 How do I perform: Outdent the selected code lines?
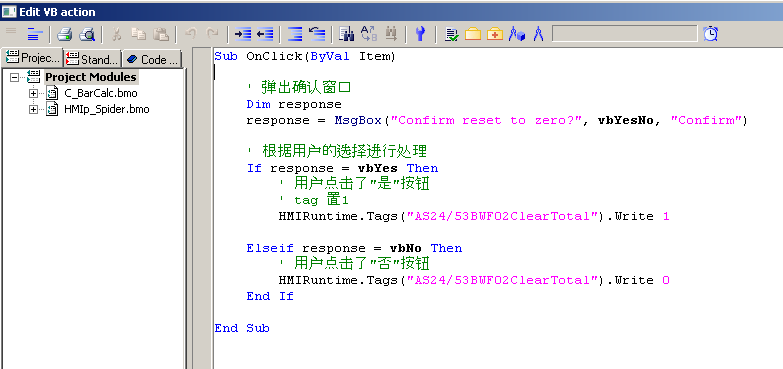click(x=265, y=34)
